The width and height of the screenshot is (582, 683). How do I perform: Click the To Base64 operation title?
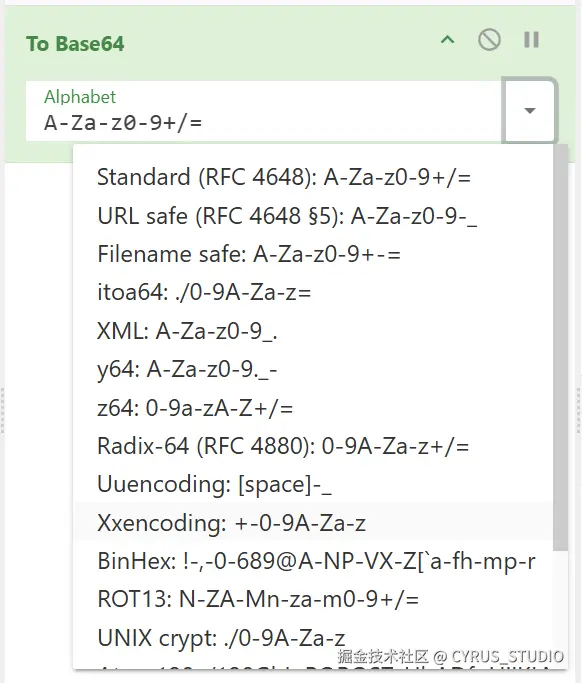coord(75,44)
